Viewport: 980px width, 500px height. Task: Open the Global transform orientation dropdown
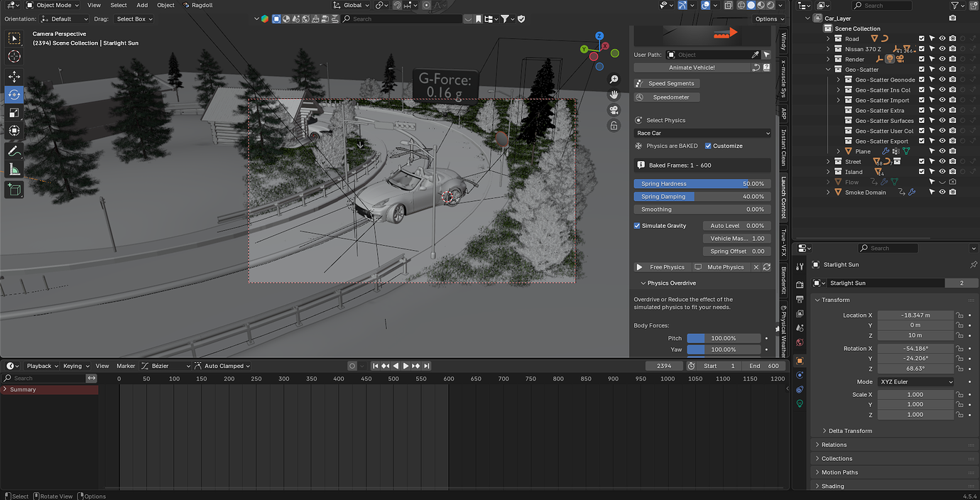point(352,5)
